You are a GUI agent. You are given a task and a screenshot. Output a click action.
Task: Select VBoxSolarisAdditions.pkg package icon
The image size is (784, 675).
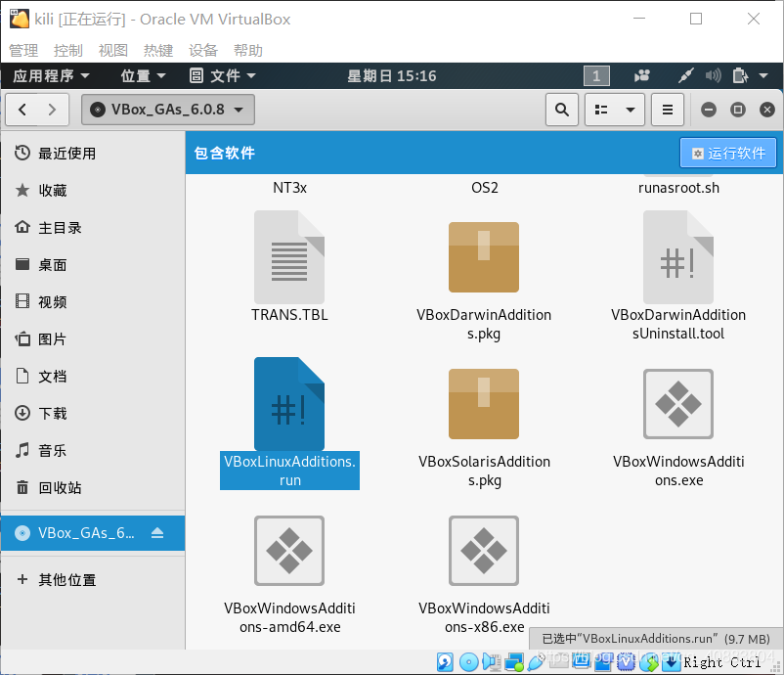pos(484,404)
